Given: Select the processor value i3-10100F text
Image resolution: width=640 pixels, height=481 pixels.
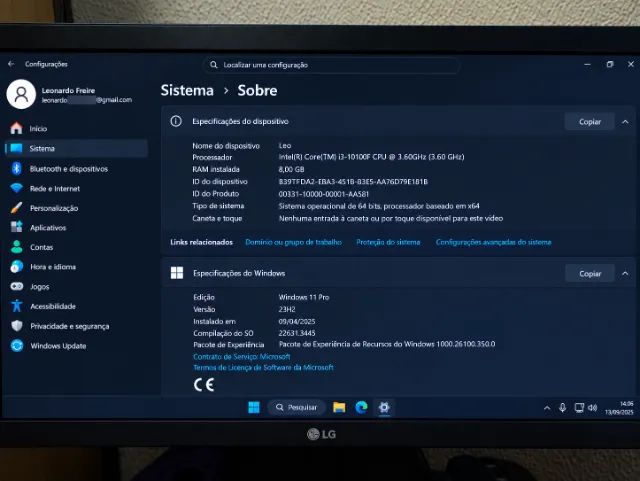Looking at the screenshot, I should [x=371, y=157].
